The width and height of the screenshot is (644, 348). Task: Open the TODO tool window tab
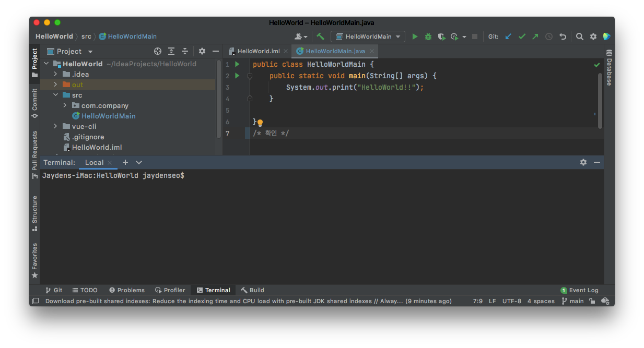[85, 290]
